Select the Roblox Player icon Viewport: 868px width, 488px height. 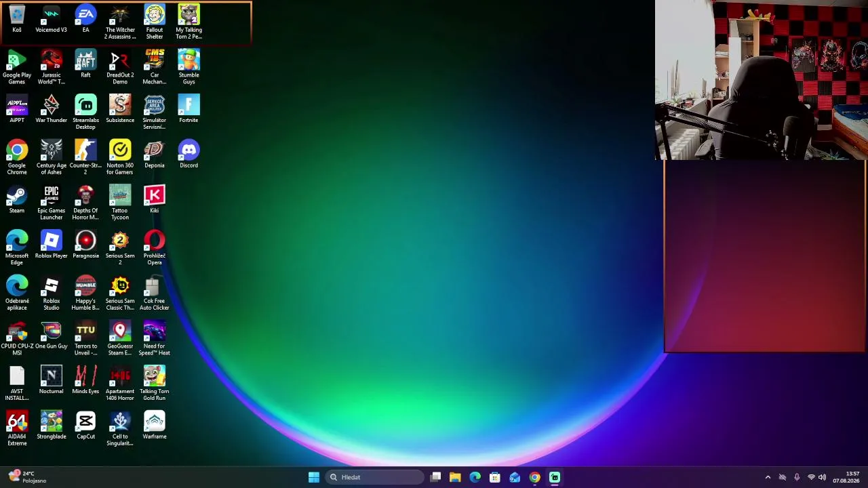[52, 245]
